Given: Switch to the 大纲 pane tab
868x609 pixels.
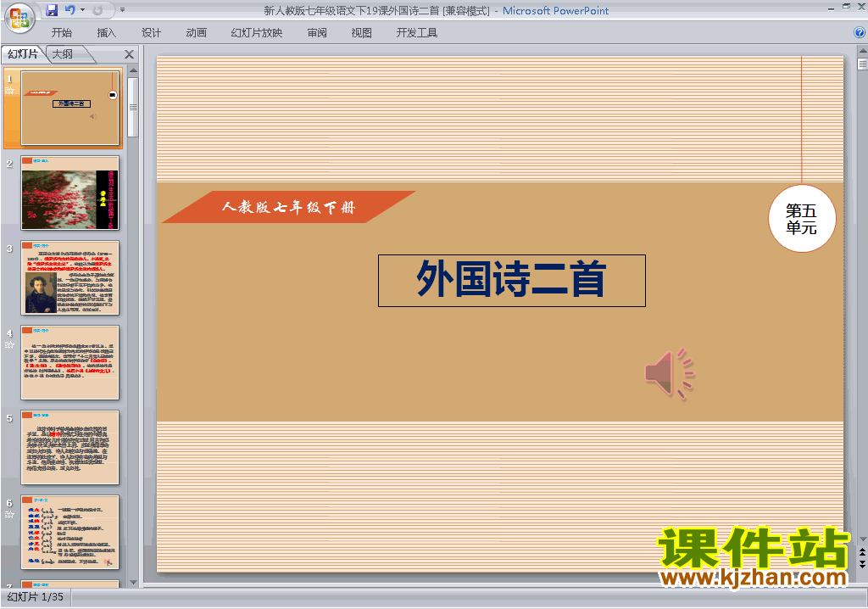Looking at the screenshot, I should pos(63,53).
